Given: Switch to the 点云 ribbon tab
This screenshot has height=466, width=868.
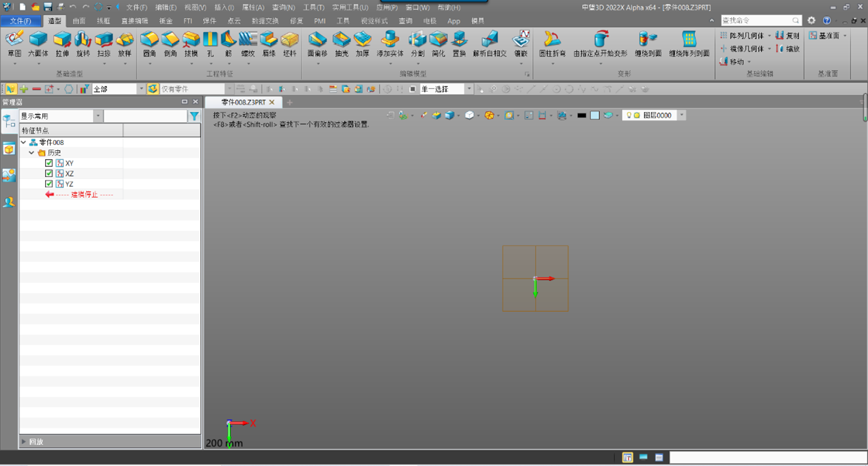Looking at the screenshot, I should click(234, 21).
